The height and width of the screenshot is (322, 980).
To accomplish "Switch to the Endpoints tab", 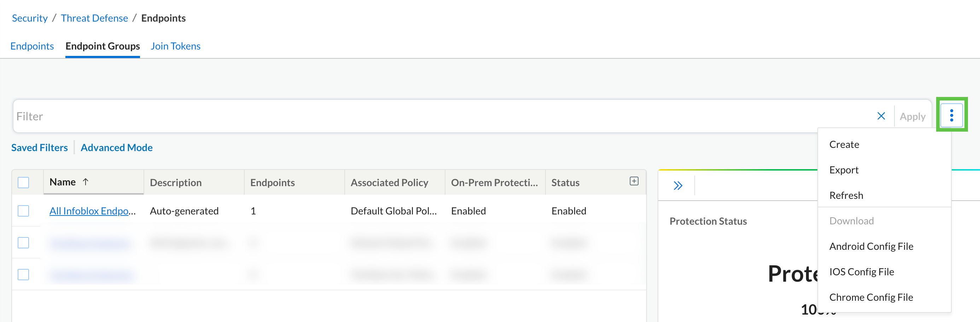I will (x=32, y=46).
